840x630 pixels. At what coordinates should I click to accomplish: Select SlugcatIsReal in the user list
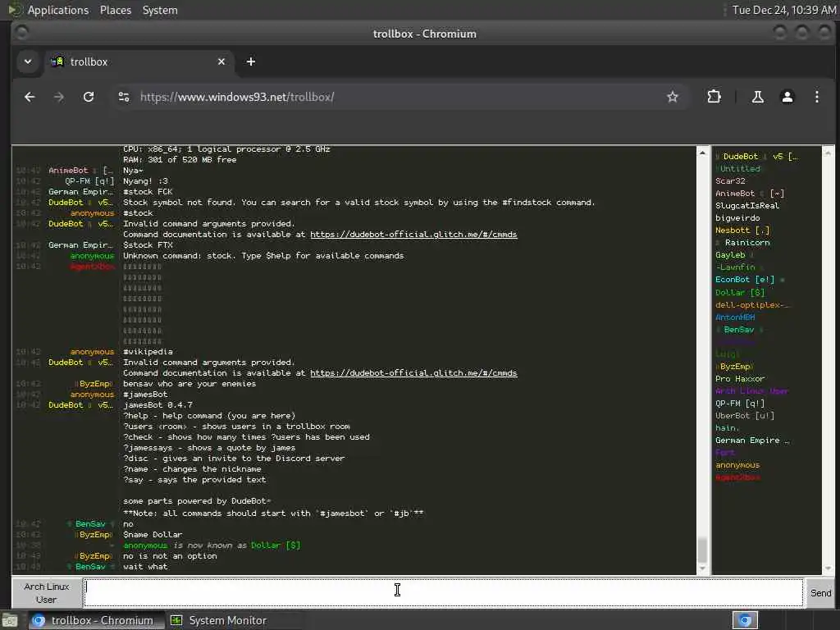click(x=747, y=206)
